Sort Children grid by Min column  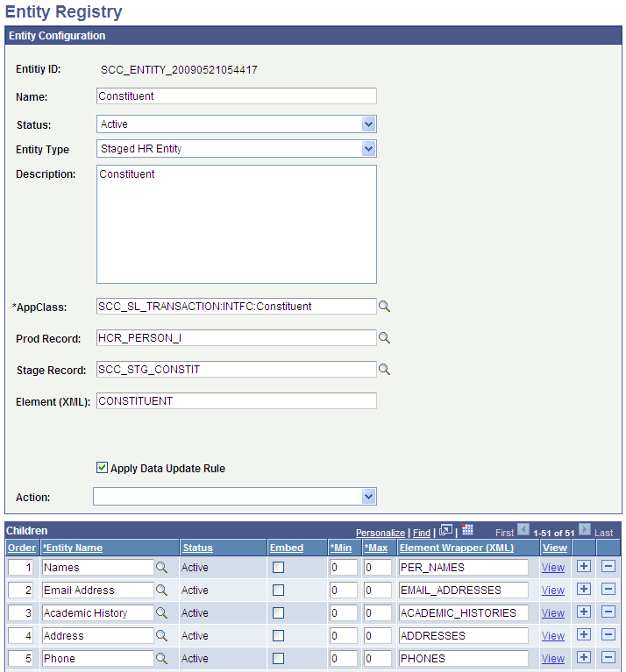point(341,548)
